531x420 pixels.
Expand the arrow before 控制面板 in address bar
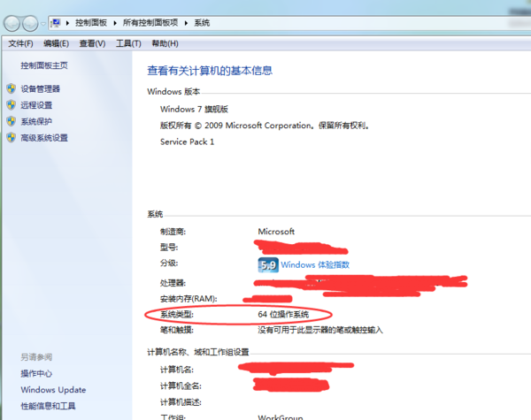(68, 23)
